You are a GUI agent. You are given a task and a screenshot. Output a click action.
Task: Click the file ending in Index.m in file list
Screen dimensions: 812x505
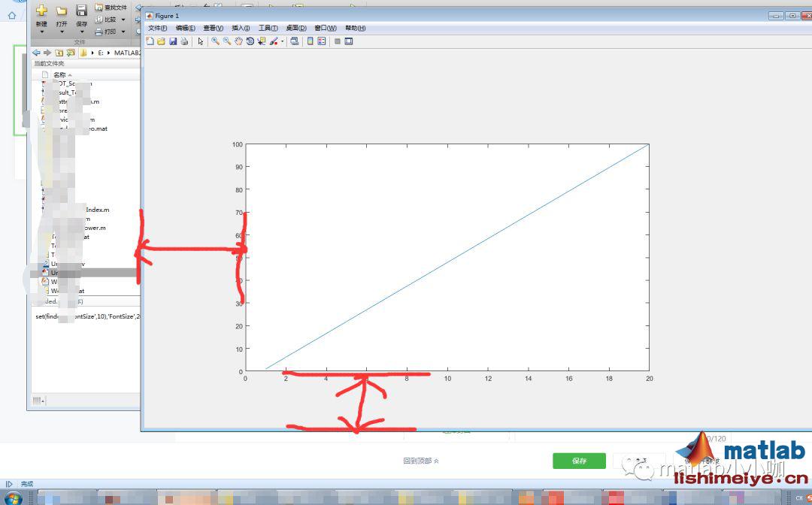click(x=97, y=210)
